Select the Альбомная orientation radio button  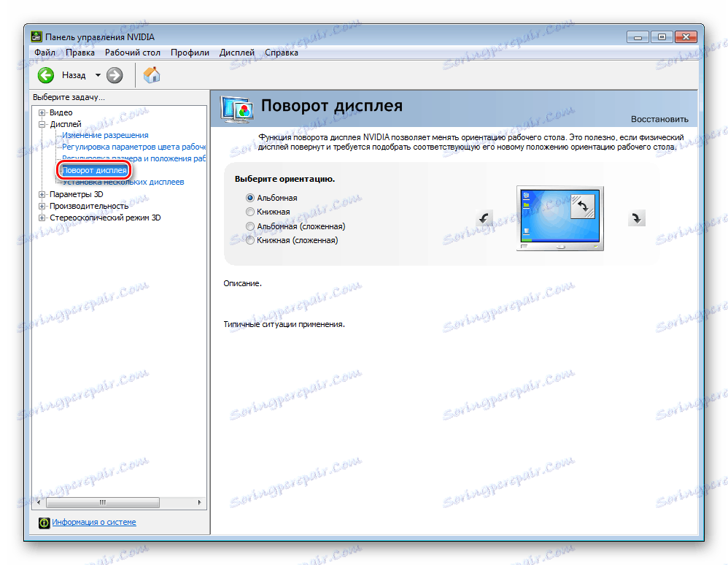pos(250,198)
